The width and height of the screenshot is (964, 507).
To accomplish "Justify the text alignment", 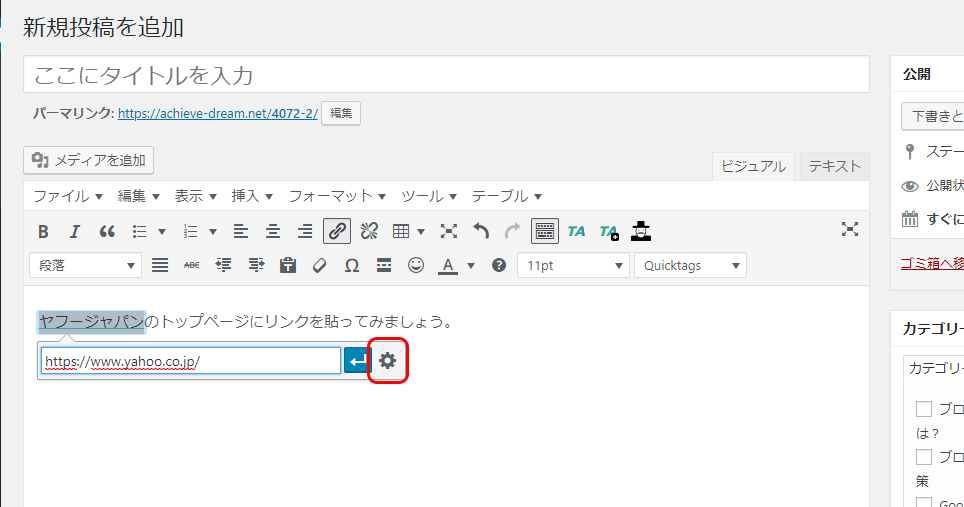I will click(160, 265).
